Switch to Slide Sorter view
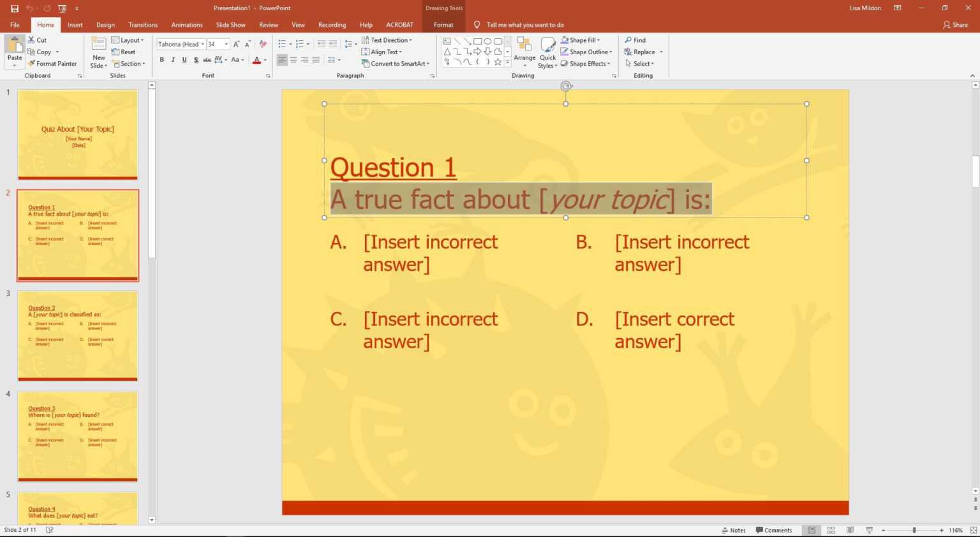Image resolution: width=980 pixels, height=537 pixels. coord(831,530)
